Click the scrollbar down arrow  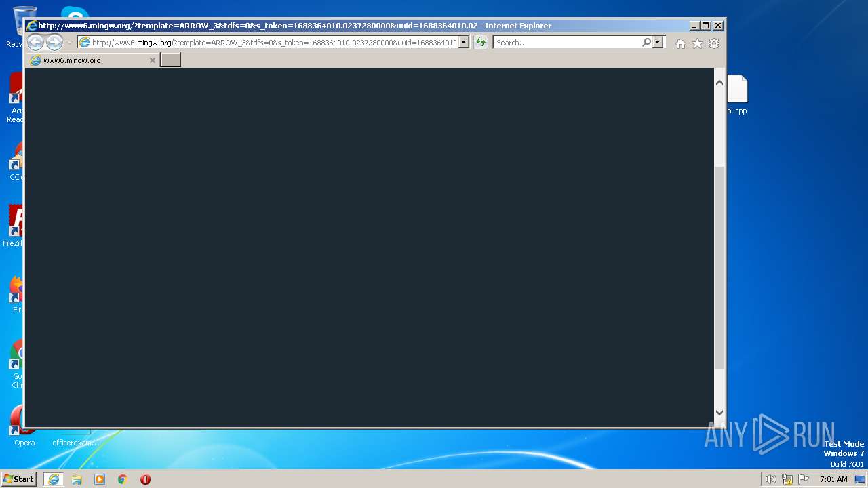click(x=719, y=412)
